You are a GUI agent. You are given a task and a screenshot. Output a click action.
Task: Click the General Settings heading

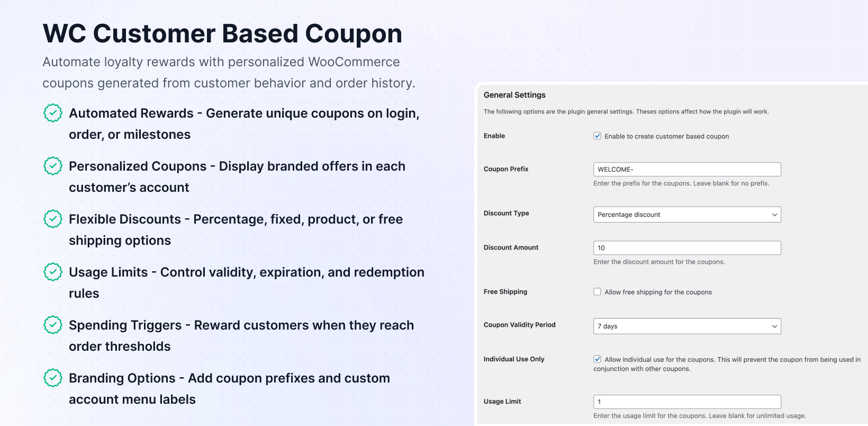(514, 95)
